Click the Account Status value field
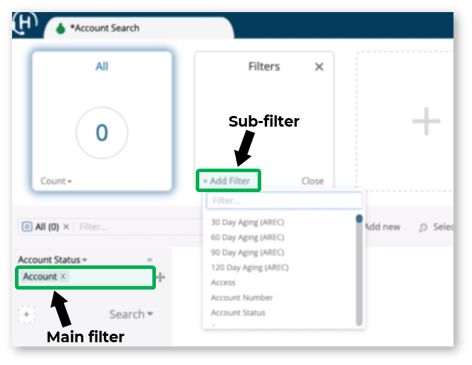This screenshot has height=365, width=472. 85,277
